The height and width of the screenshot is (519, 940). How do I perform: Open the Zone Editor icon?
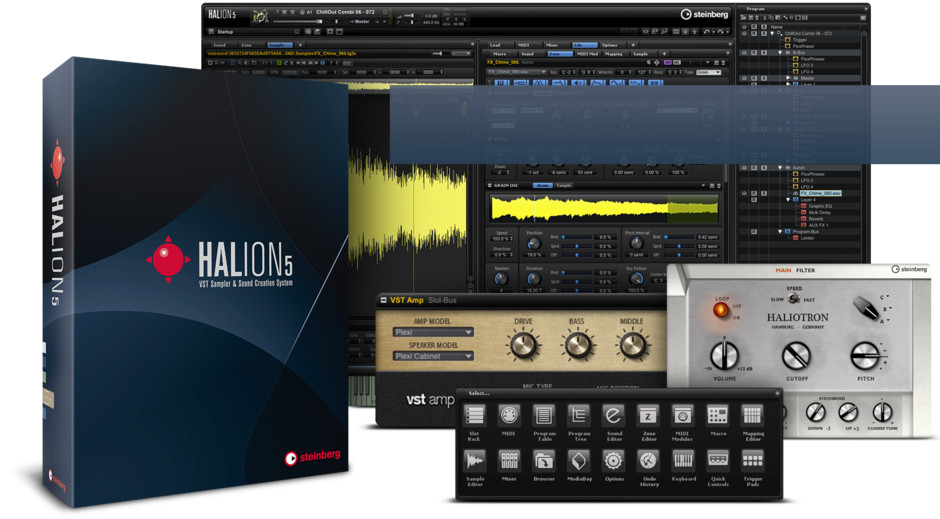pyautogui.click(x=648, y=417)
